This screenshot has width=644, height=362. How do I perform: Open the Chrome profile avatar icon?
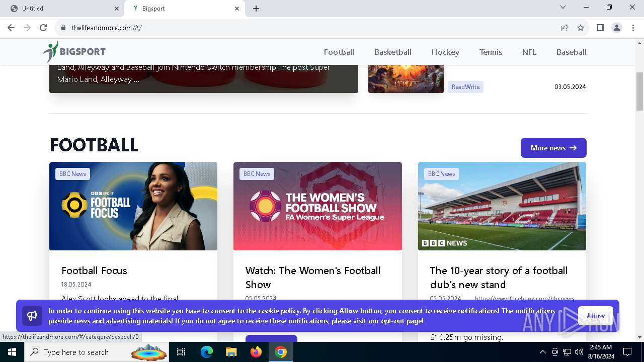[617, 28]
